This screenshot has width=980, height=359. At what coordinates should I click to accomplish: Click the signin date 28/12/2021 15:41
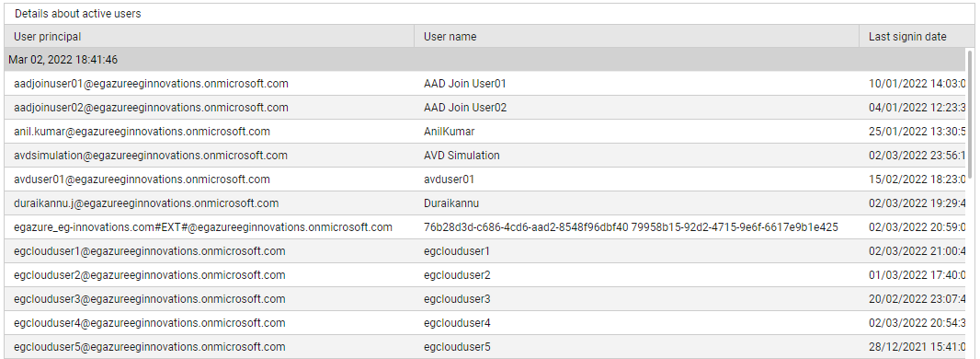(x=917, y=347)
